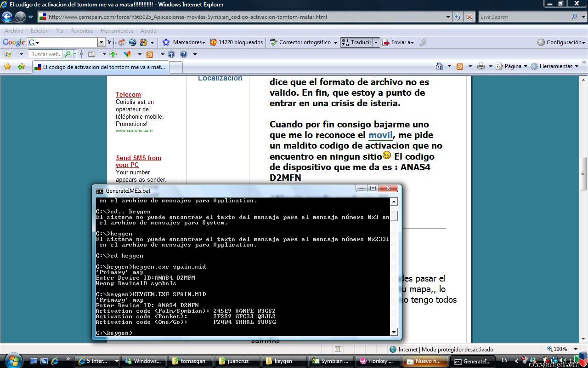Image resolution: width=588 pixels, height=368 pixels.
Task: Open the orange RSS icon in Windows Live toolbar
Action: [x=149, y=54]
